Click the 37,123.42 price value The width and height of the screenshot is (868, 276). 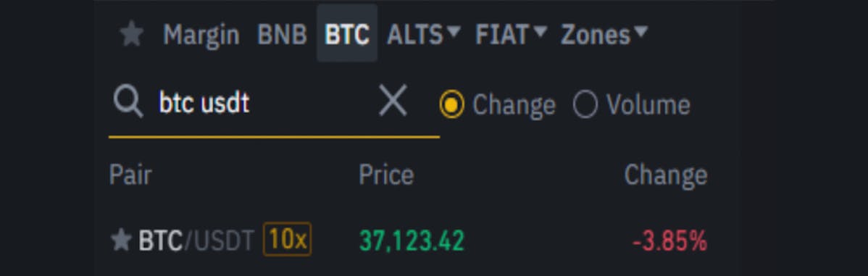coord(412,241)
